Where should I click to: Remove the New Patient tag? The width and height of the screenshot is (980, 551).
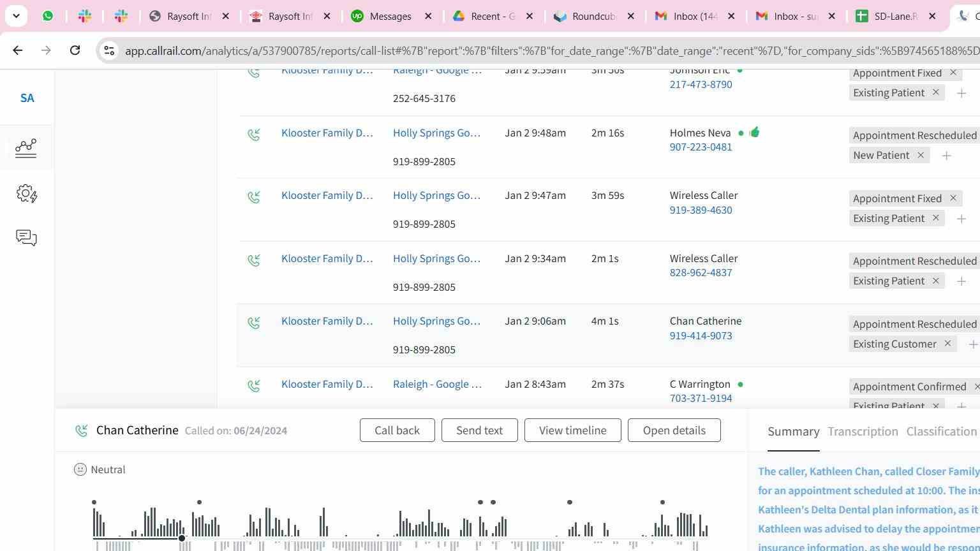tap(921, 156)
